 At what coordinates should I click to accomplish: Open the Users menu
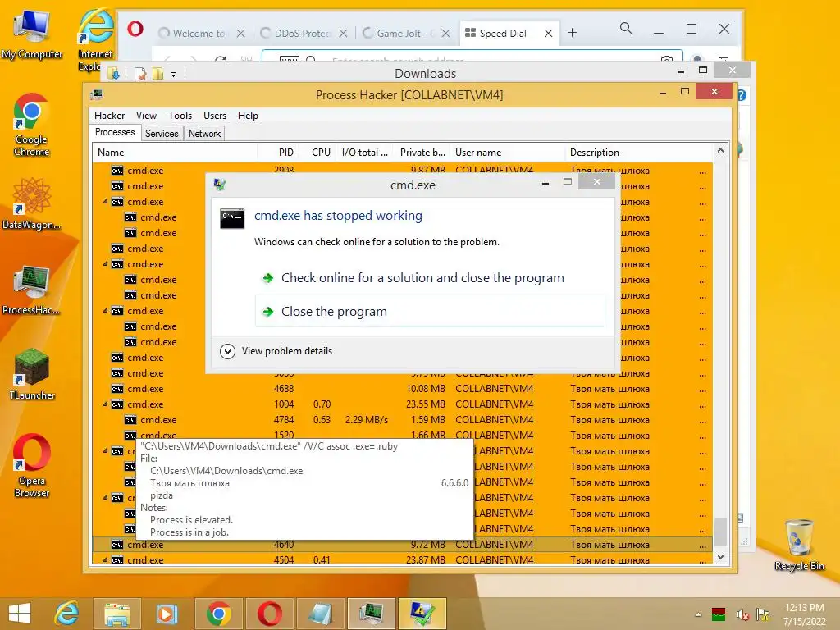(215, 115)
